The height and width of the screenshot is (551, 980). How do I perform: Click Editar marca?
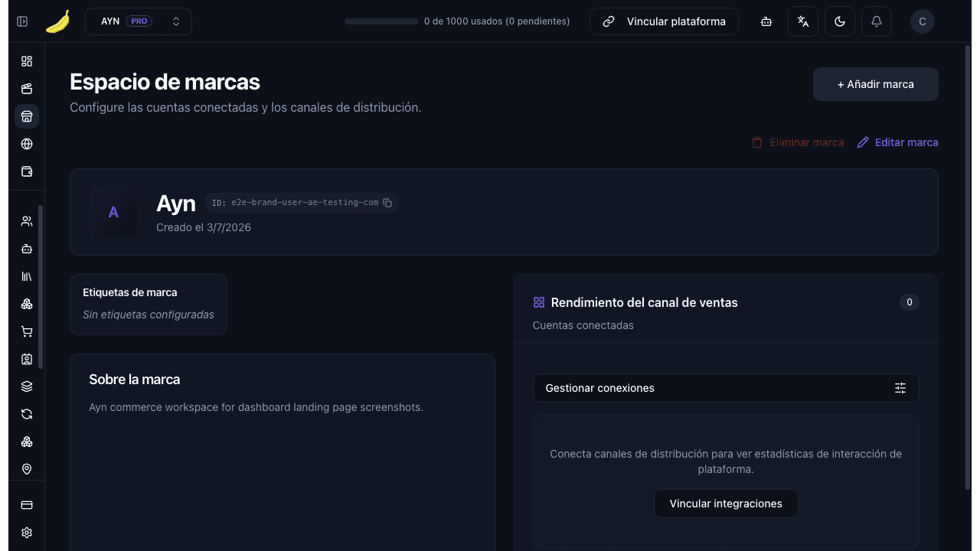[x=897, y=142]
